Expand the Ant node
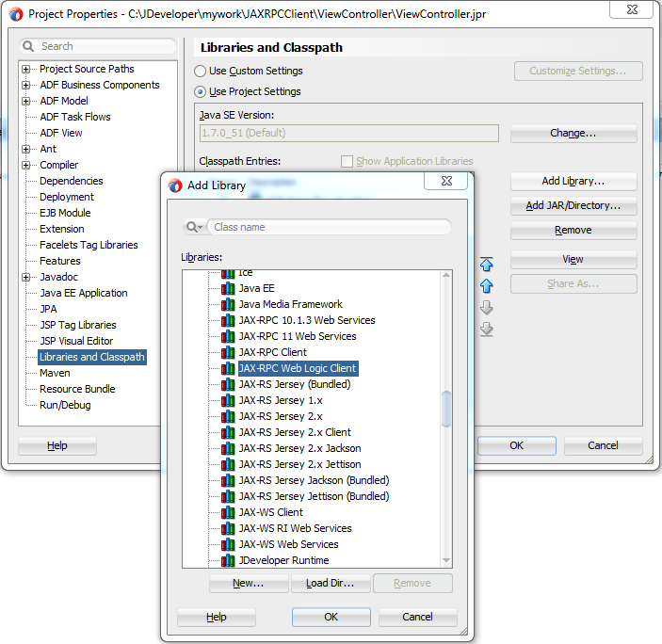 [26, 149]
